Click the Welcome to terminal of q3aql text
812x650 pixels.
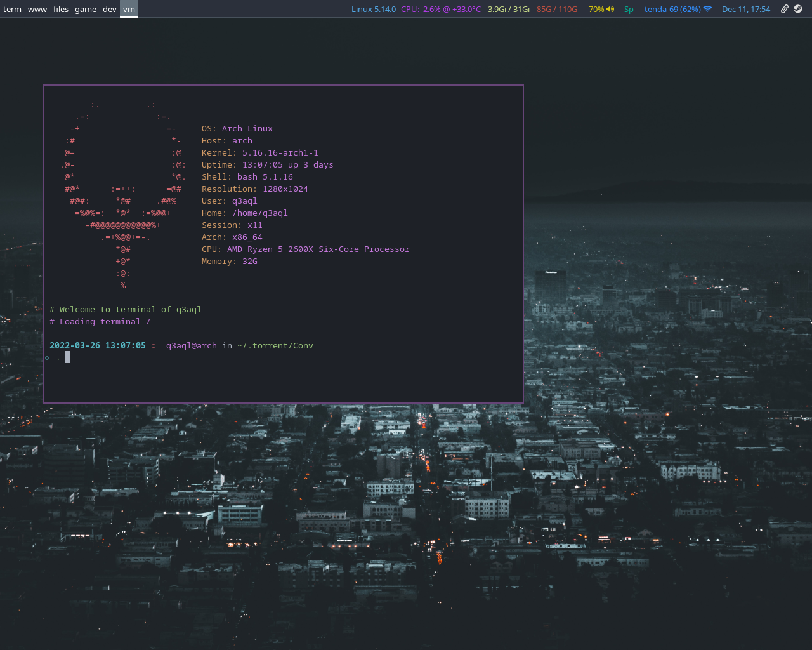pyautogui.click(x=126, y=309)
